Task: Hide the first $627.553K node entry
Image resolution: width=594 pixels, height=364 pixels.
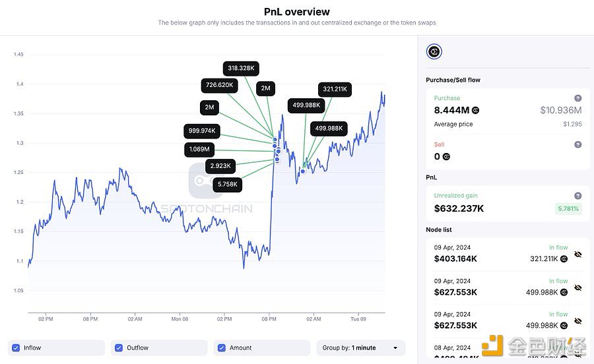Action: [578, 288]
